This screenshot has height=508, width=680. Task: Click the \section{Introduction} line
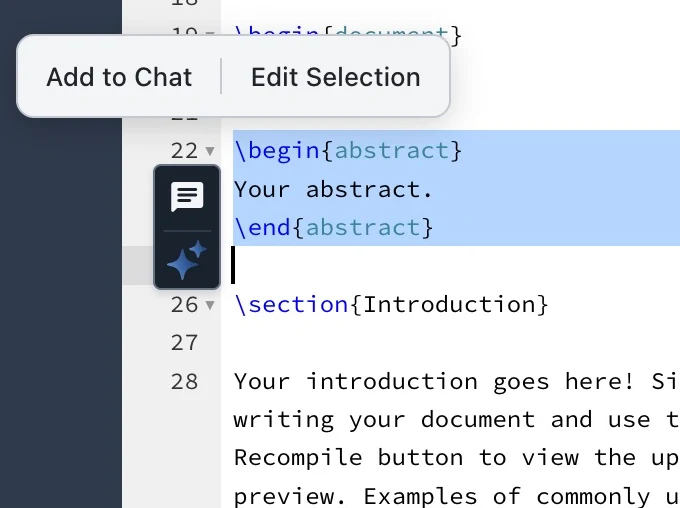[391, 305]
